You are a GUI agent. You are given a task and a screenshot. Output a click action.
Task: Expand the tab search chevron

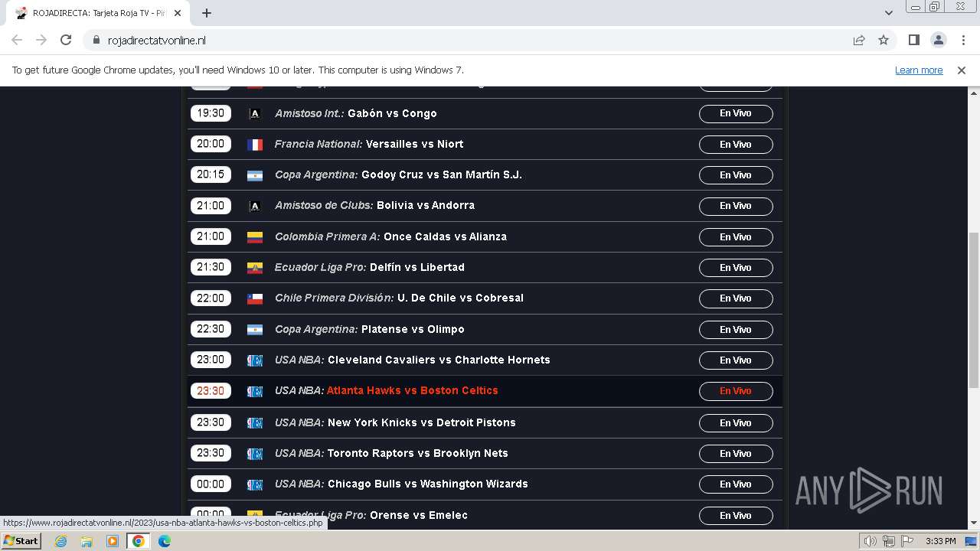888,13
